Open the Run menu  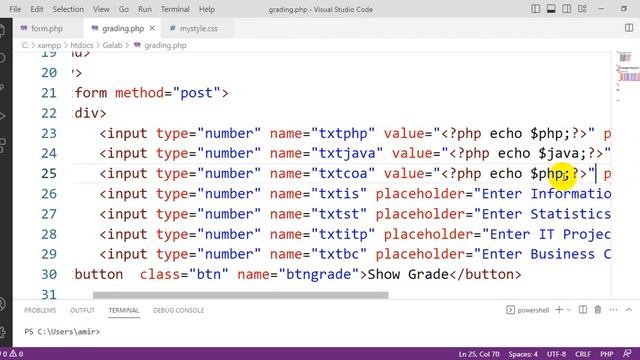coord(144,9)
